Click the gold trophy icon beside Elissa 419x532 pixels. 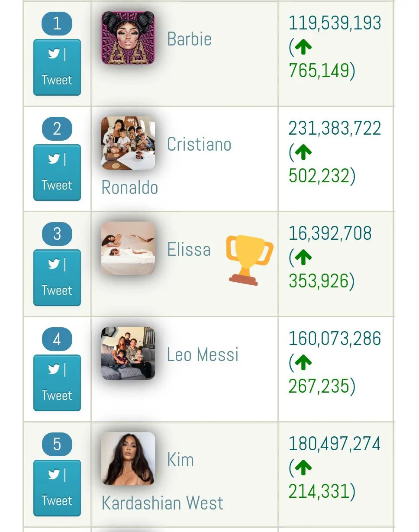tap(249, 260)
